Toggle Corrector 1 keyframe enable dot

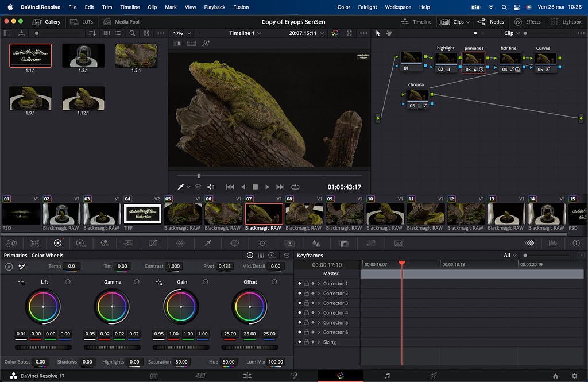click(x=299, y=284)
